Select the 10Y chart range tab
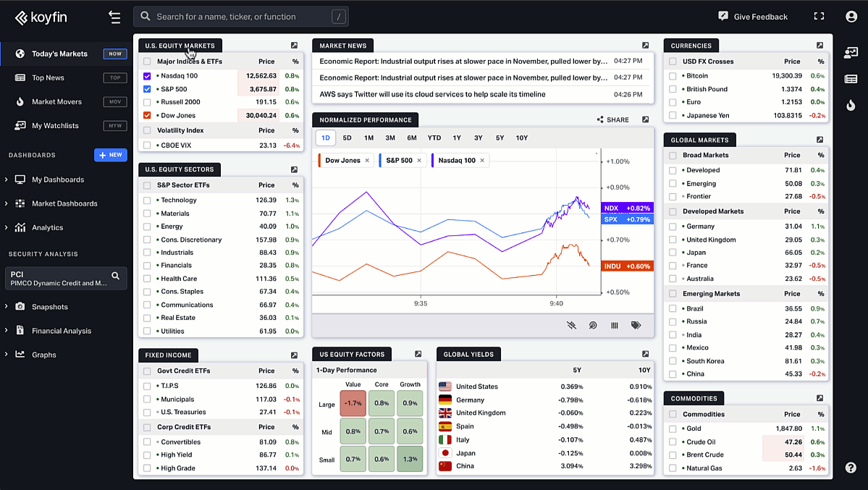This screenshot has width=868, height=490. [x=521, y=138]
